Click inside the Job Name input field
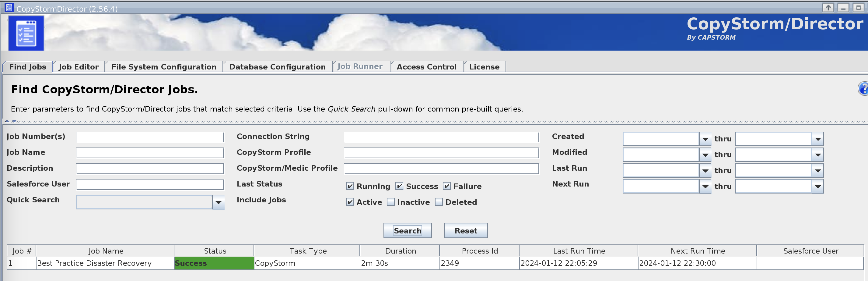This screenshot has width=868, height=281. 150,152
